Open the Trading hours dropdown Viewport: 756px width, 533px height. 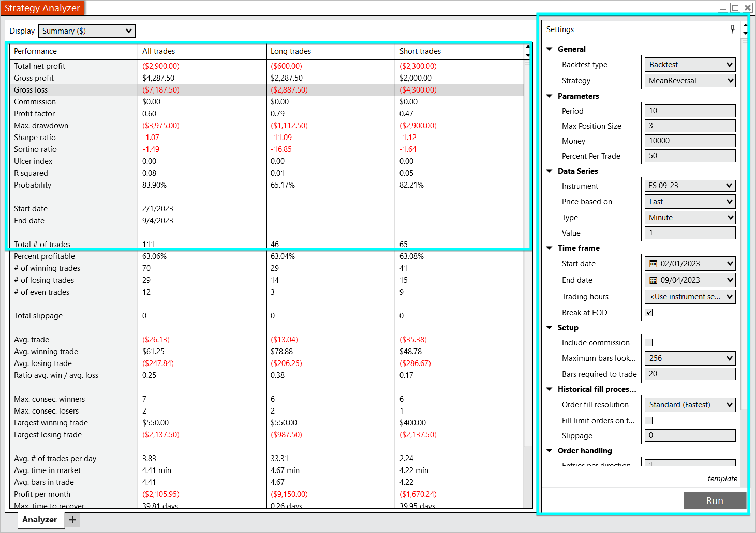[x=690, y=297]
